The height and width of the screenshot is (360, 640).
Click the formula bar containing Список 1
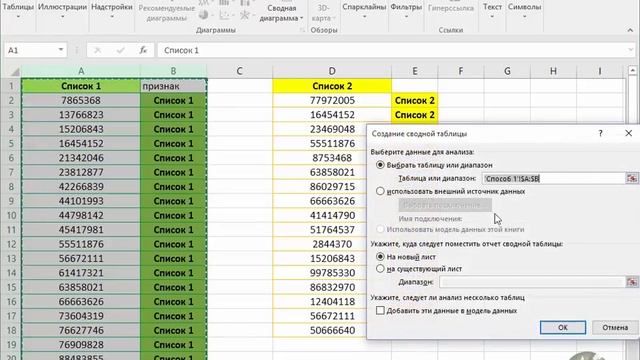click(x=392, y=50)
